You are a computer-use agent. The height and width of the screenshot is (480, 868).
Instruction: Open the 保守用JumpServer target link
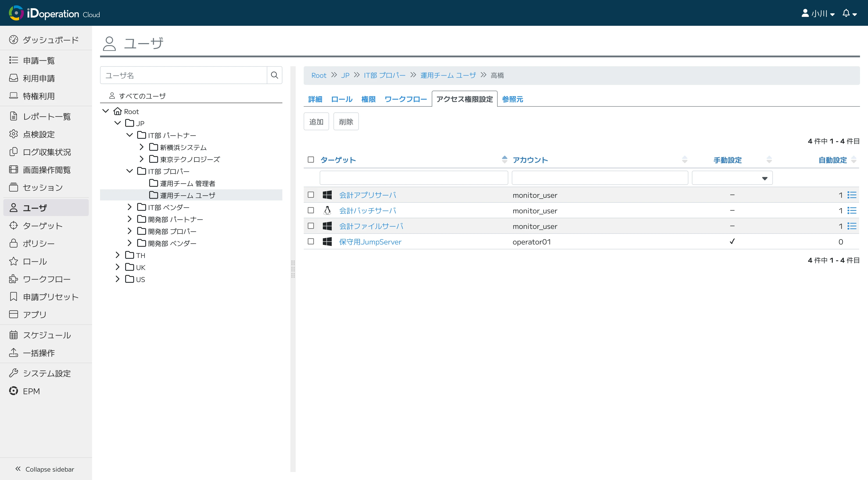tap(370, 242)
